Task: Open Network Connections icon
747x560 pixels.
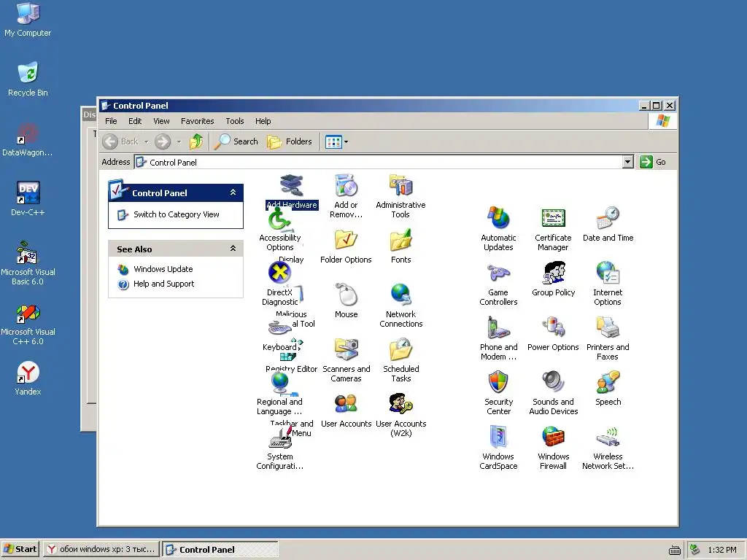Action: 400,295
